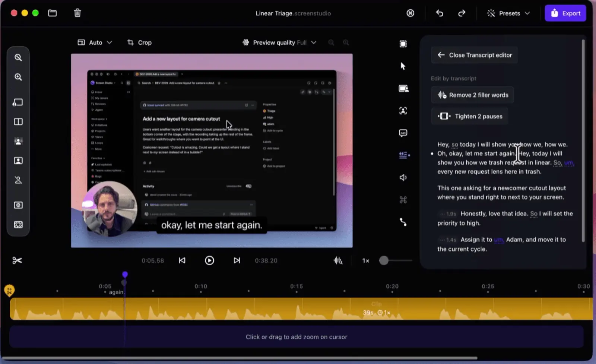The image size is (596, 364).
Task: Redo the last action
Action: pyautogui.click(x=462, y=13)
